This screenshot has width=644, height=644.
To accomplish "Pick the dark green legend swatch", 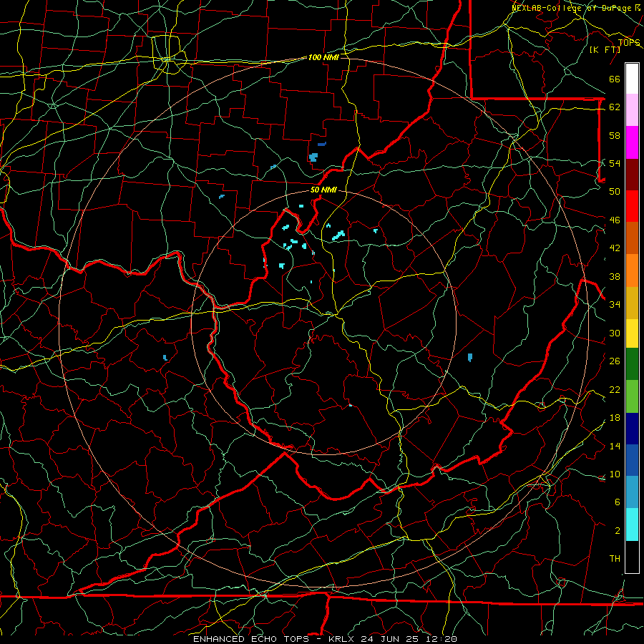I will 632,364.
